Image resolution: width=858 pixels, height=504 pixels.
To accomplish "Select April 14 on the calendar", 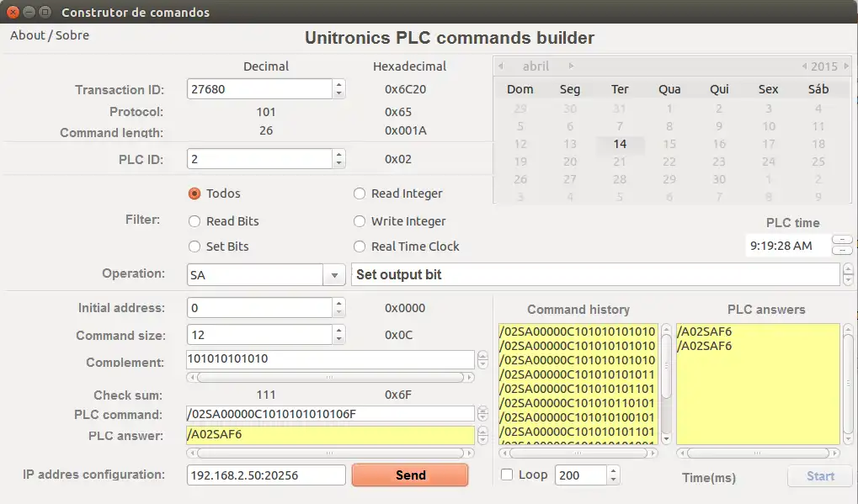I will click(620, 144).
